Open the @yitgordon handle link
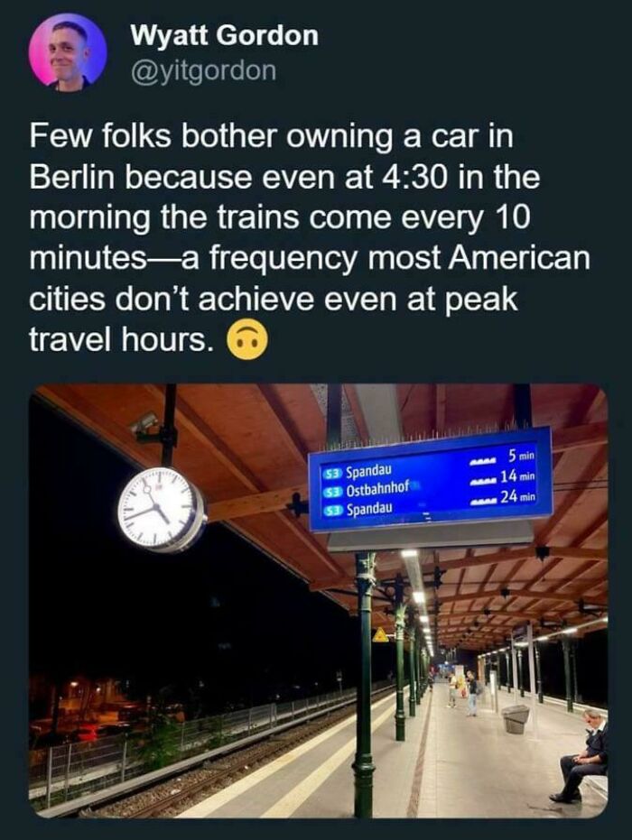The width and height of the screenshot is (632, 840). (204, 70)
